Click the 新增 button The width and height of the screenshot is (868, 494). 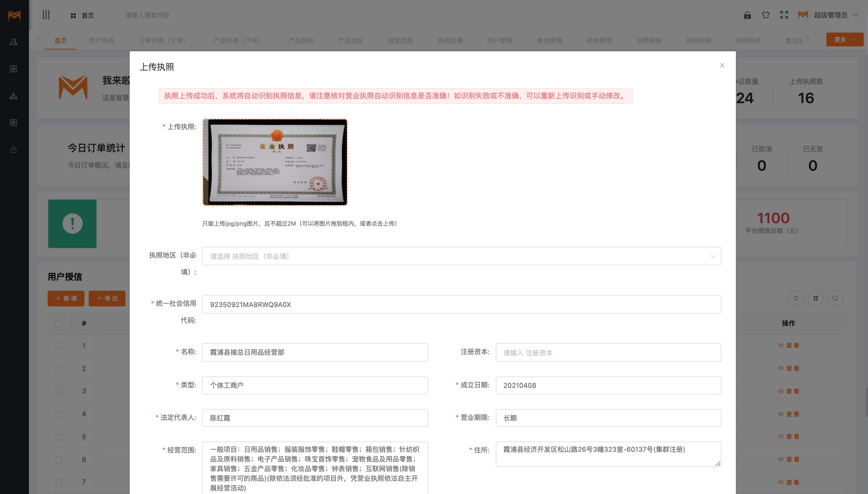click(x=66, y=299)
